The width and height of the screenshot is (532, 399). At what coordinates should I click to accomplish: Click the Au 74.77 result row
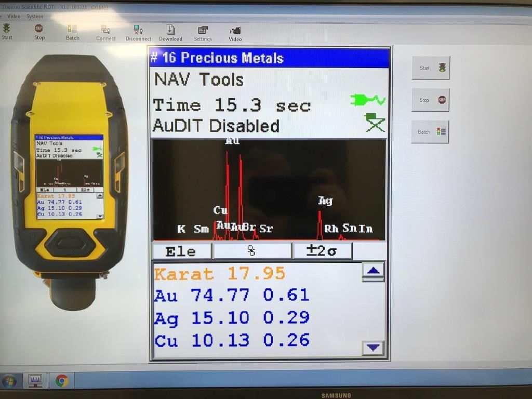(232, 295)
